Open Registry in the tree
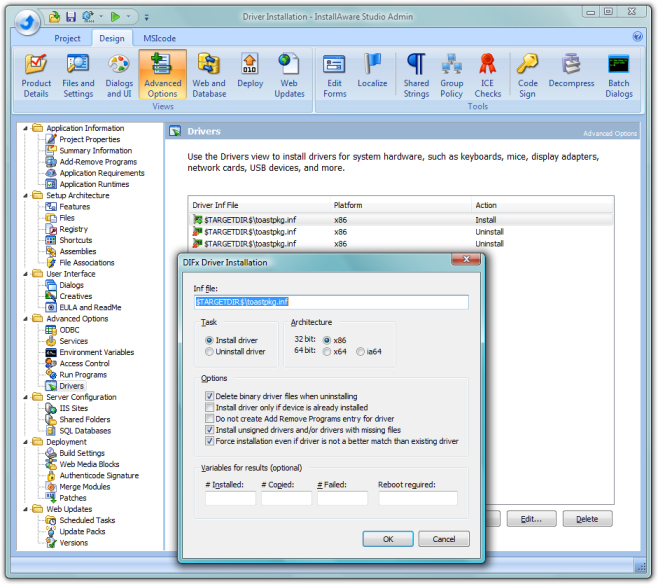Viewport: 658px width, 584px height. point(73,229)
